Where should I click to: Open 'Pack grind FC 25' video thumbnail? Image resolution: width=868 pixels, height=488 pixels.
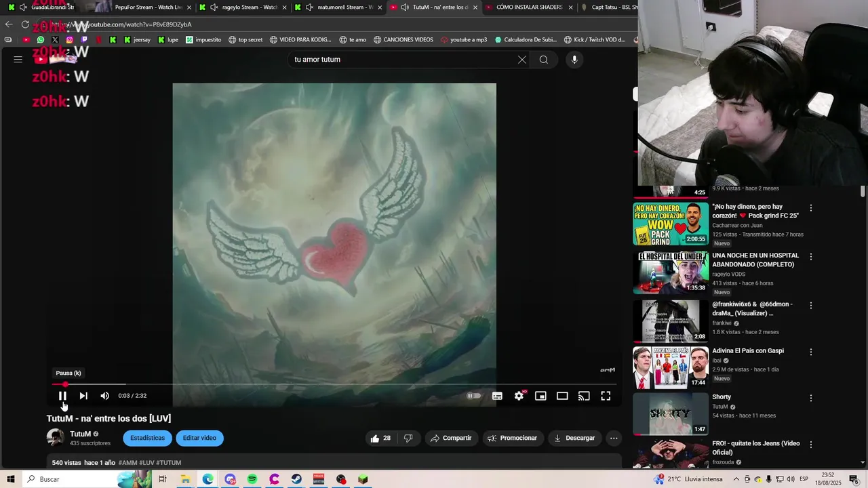pos(671,224)
